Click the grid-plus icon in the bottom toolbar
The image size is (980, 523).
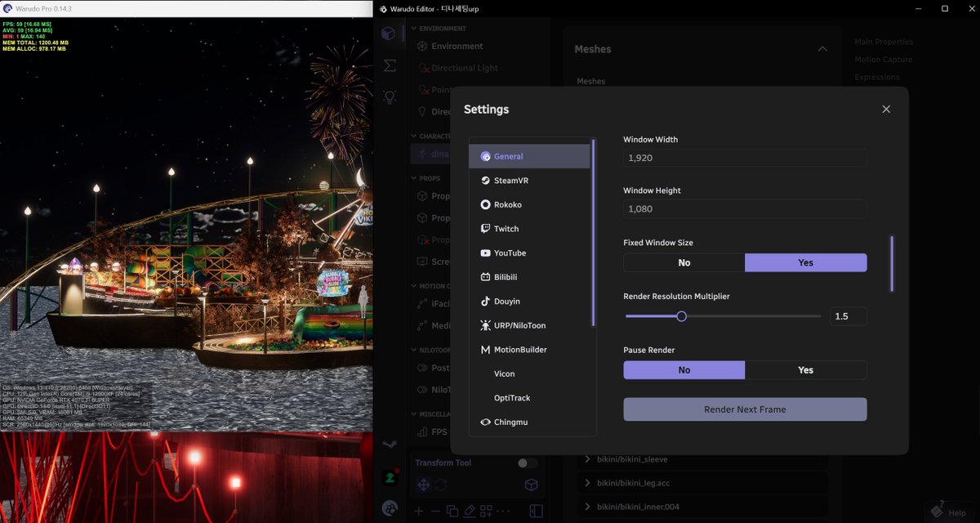[487, 511]
